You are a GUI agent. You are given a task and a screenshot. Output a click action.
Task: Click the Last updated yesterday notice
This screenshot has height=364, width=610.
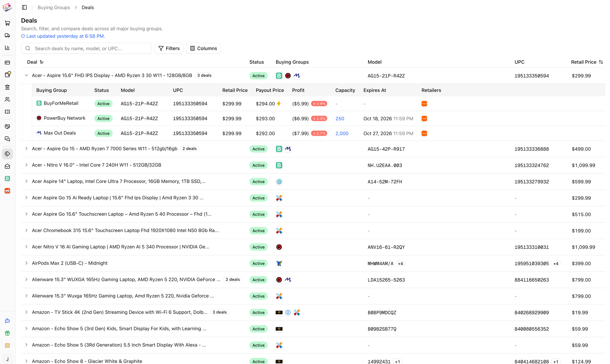(63, 36)
